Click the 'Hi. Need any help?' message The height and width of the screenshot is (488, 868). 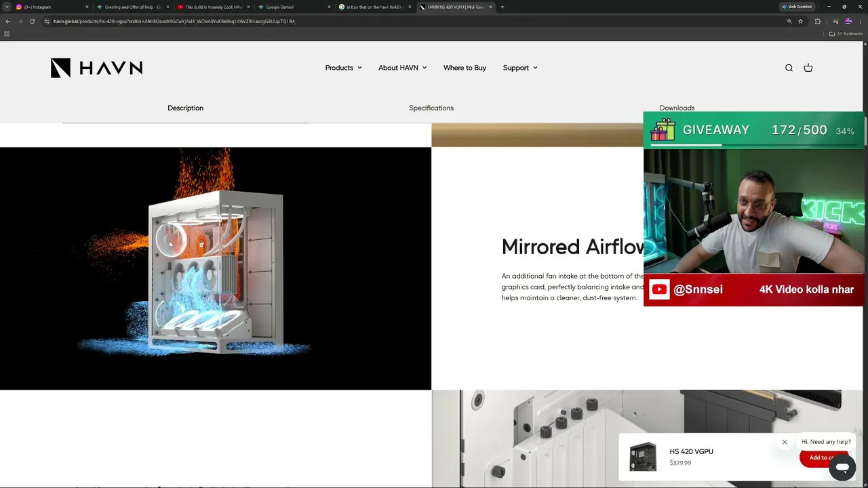click(x=826, y=442)
